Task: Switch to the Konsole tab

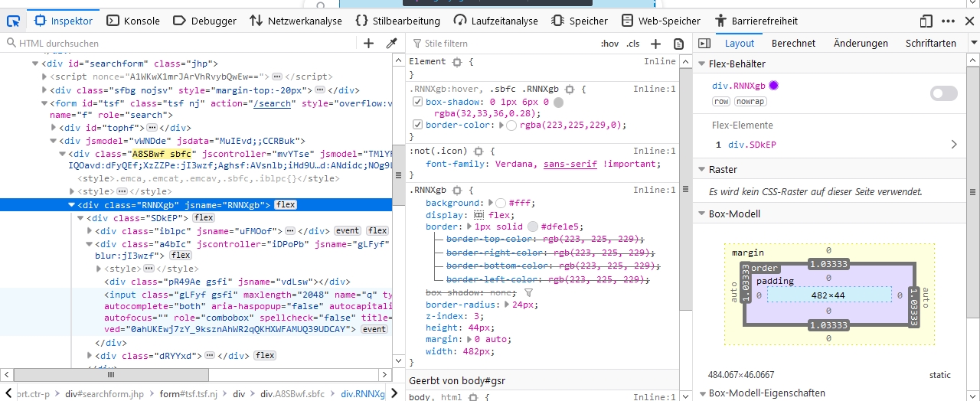Action: tap(133, 21)
